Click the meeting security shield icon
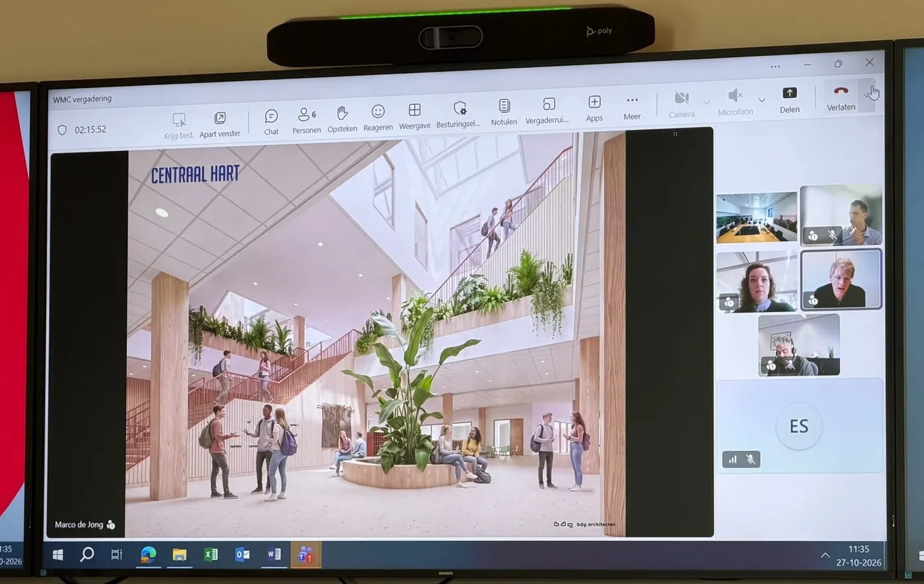924x584 pixels. [x=62, y=130]
